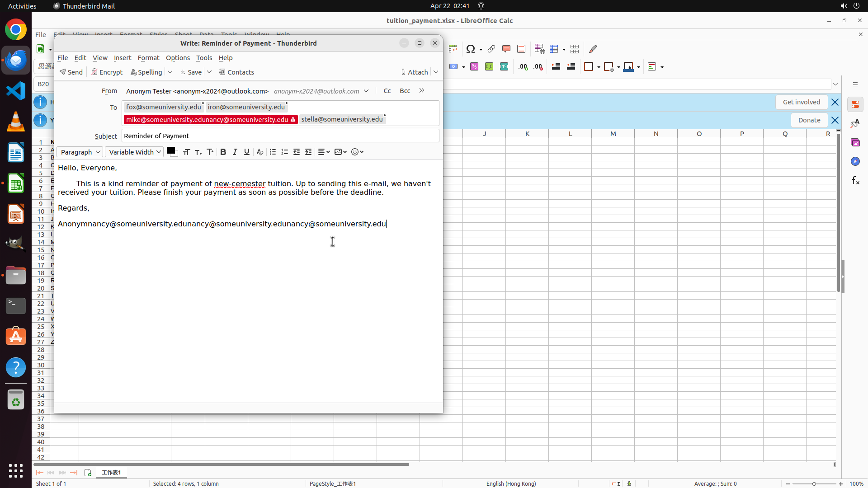Toggle italic text formatting
868x488 pixels.
click(235, 152)
